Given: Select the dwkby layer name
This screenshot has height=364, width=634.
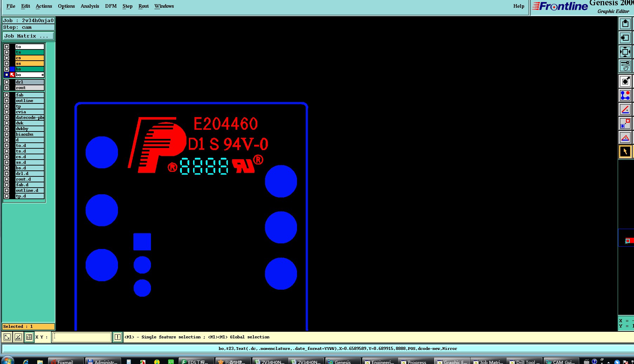Looking at the screenshot, I should tap(30, 129).
